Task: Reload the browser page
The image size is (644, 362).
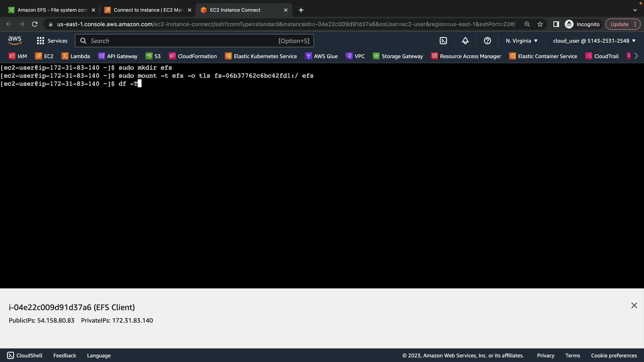Action: tap(35, 24)
